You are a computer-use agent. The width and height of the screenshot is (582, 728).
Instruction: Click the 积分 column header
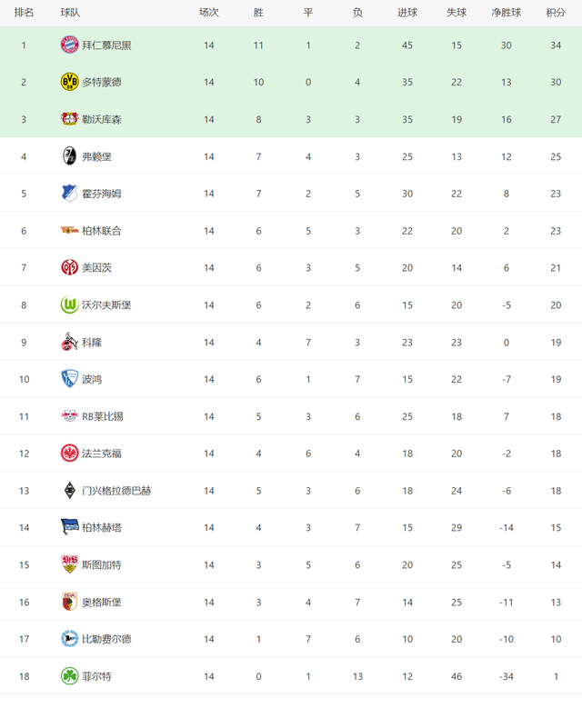click(556, 13)
